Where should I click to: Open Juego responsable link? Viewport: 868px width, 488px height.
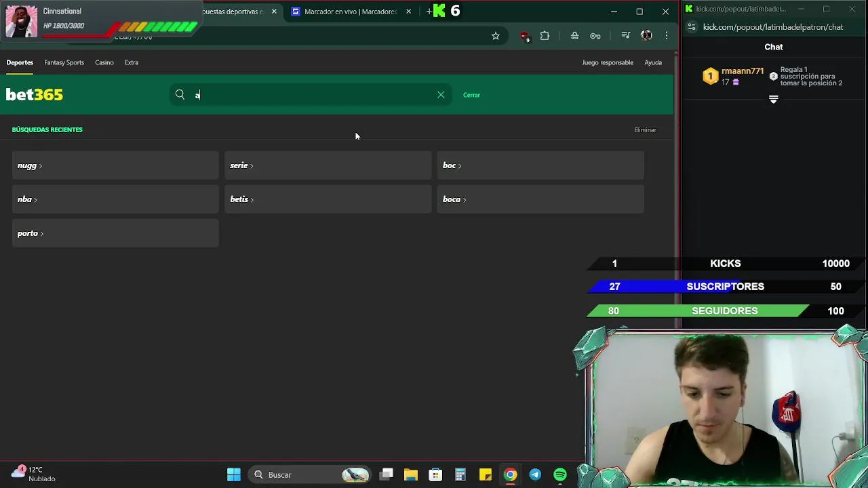click(608, 62)
